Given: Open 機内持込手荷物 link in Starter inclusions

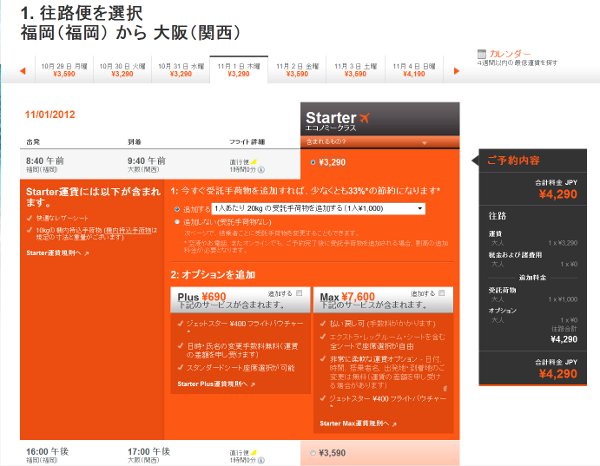Looking at the screenshot, I should [x=130, y=230].
